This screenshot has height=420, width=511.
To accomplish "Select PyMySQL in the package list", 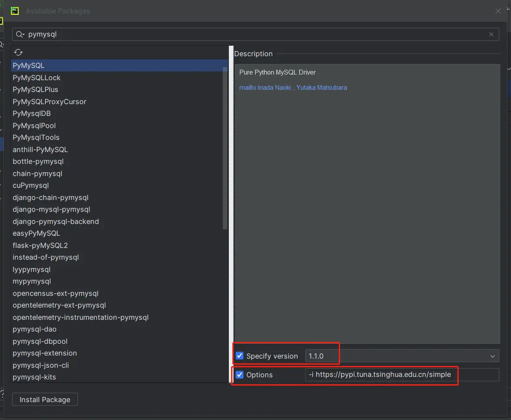I will (x=119, y=65).
